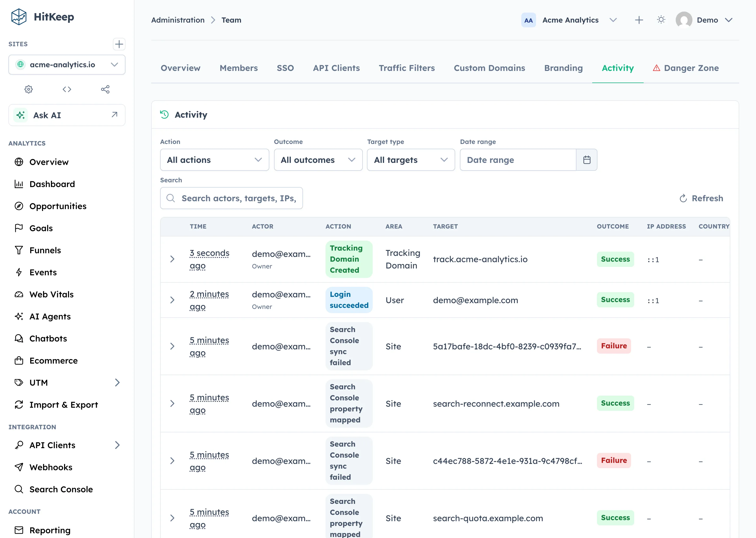Expand the c44ec788 sync failed row

pos(172,461)
